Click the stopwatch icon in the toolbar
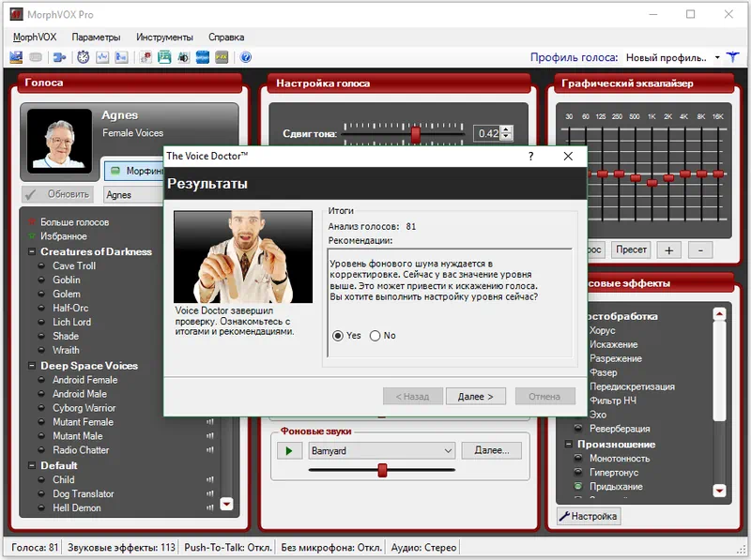Image resolution: width=751 pixels, height=560 pixels. point(84,57)
